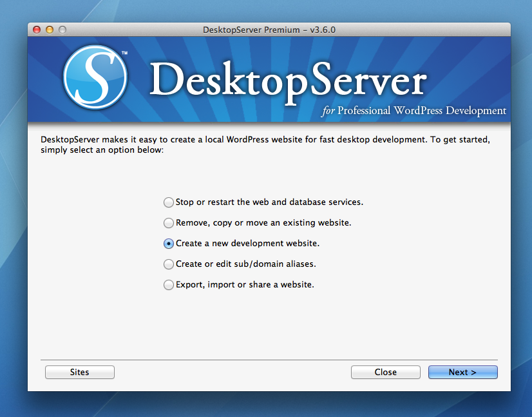Screen dimensions: 532x417
Task: Minimize window with the yellow button
Action: point(50,30)
